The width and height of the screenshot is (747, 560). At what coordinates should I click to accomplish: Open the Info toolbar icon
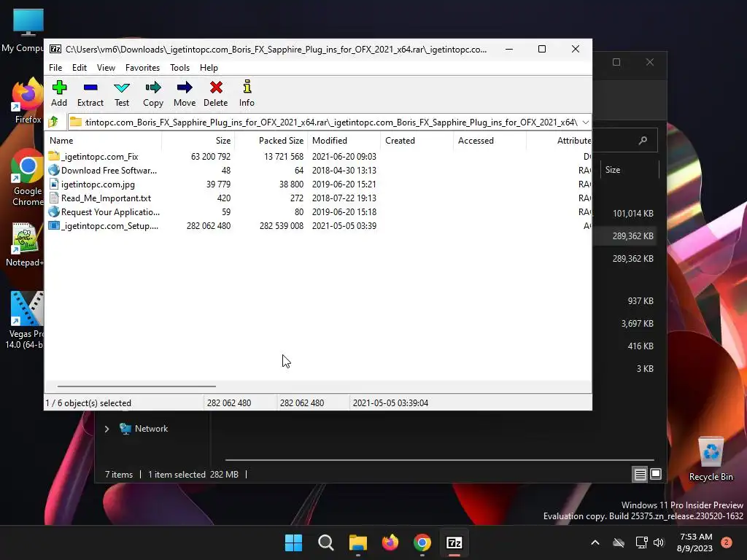click(247, 93)
